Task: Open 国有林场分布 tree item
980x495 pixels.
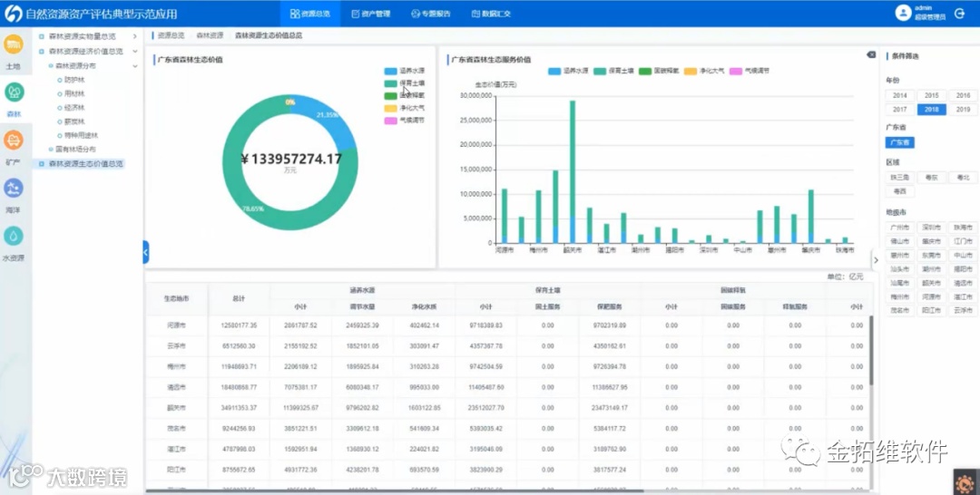Action: tap(75, 150)
